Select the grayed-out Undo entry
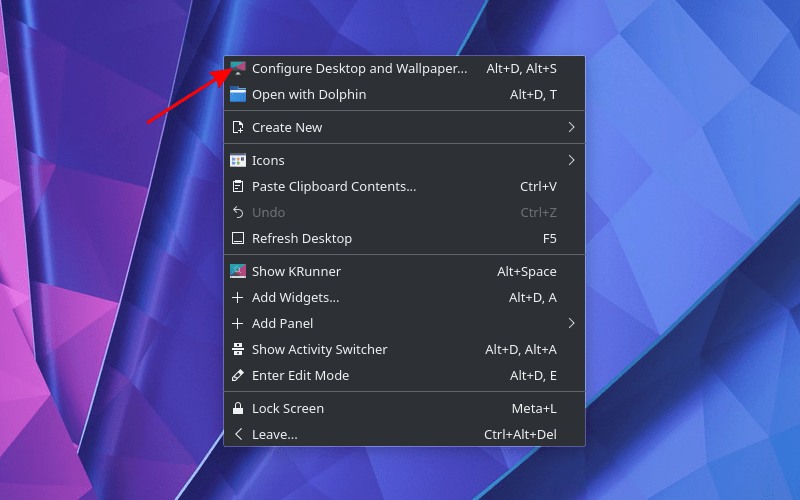 (x=268, y=212)
